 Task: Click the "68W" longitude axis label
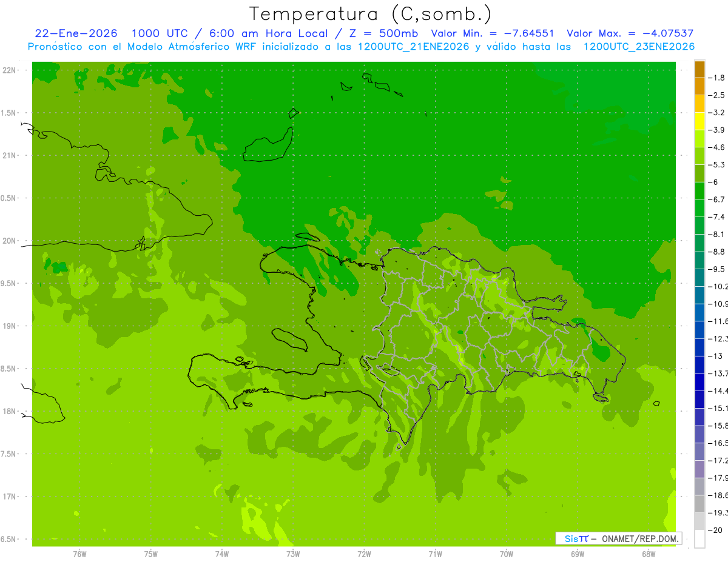click(x=649, y=554)
